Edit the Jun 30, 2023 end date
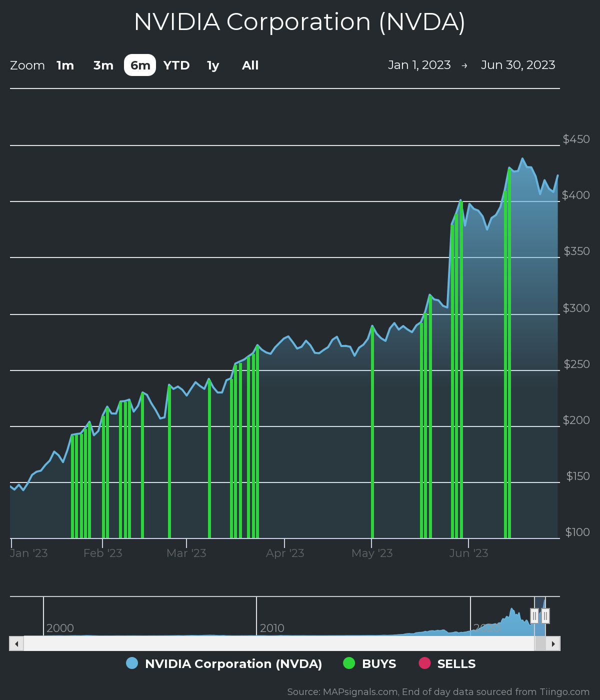 pos(518,65)
